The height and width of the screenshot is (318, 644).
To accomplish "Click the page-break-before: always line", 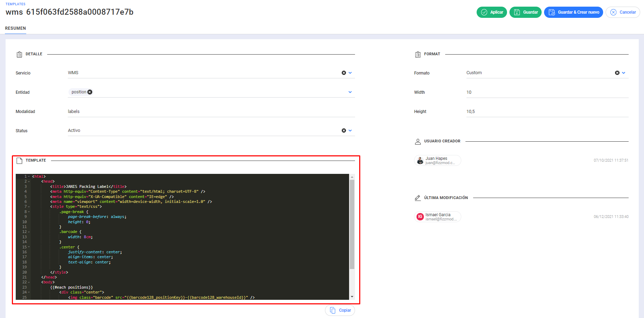I will click(x=97, y=217).
